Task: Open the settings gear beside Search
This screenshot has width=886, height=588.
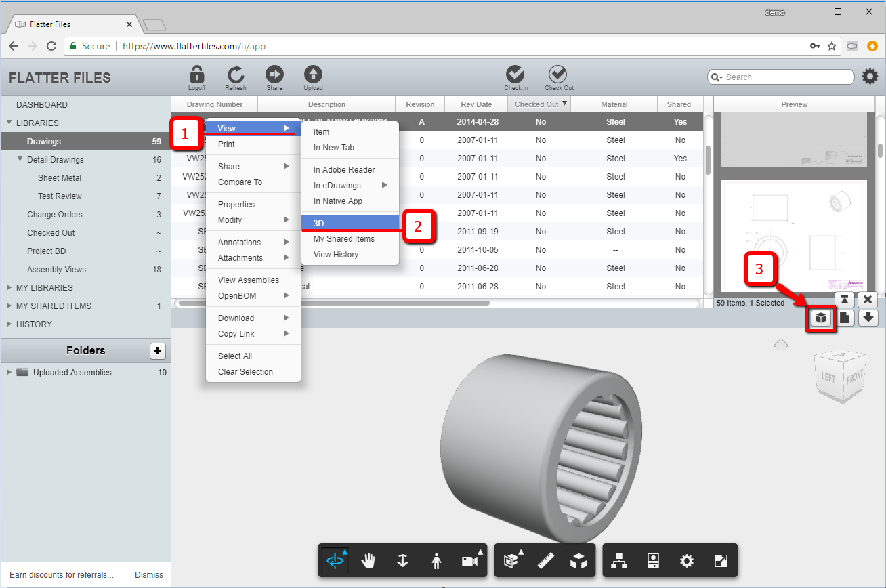Action: pos(870,77)
